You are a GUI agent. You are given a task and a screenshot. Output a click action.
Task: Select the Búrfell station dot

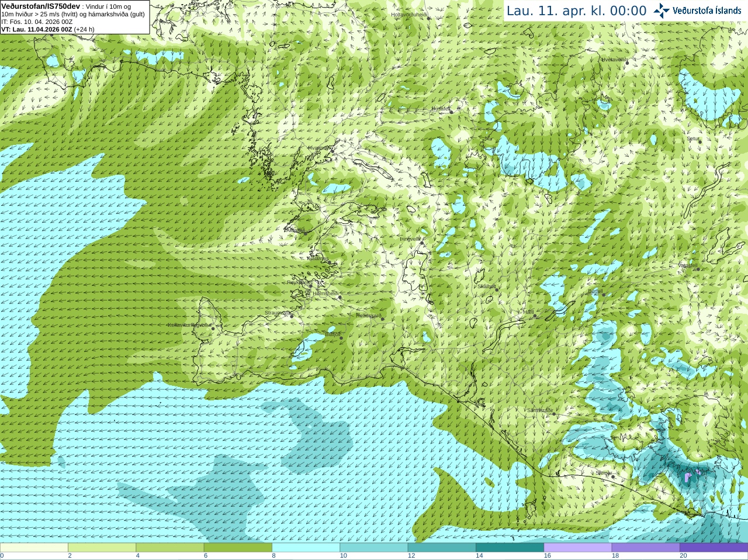click(x=604, y=295)
